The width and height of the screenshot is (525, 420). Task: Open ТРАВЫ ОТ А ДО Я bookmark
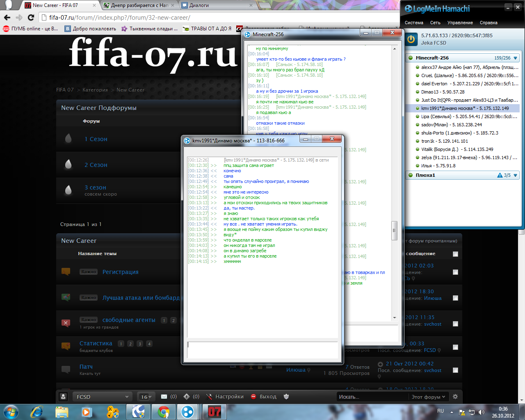[207, 29]
